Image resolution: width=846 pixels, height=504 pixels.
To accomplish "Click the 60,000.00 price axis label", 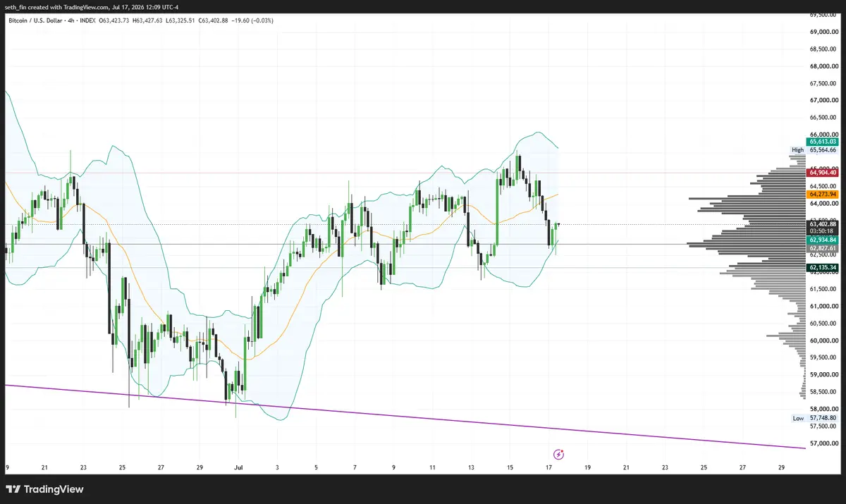I will (823, 340).
